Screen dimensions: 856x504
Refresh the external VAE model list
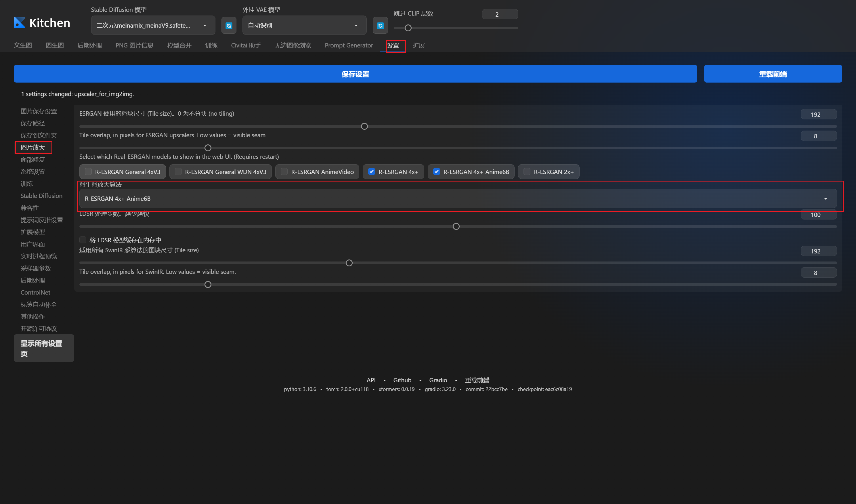(380, 26)
